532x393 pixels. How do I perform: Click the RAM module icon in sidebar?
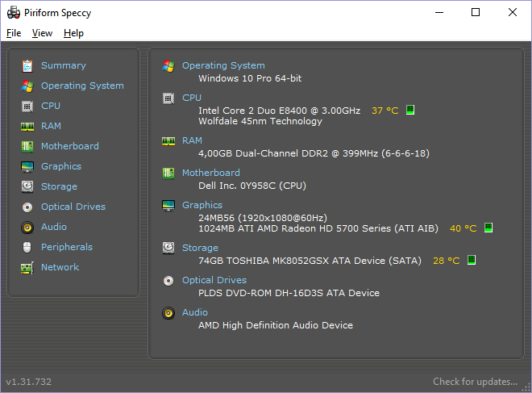[x=27, y=126]
